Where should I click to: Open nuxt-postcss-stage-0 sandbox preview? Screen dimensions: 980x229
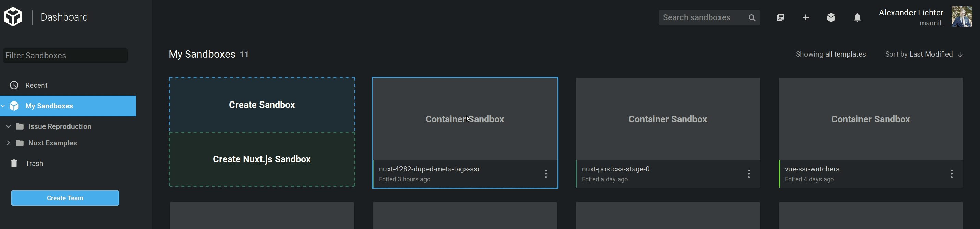coord(668,119)
